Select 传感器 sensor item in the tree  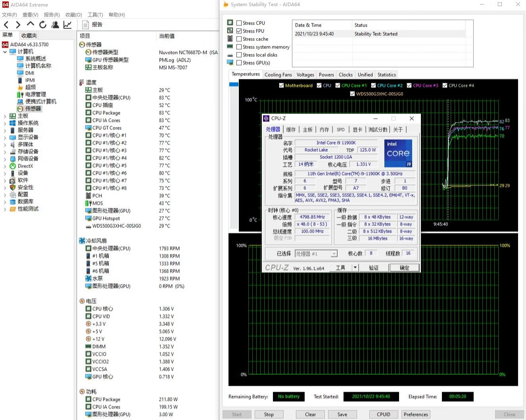(33, 108)
